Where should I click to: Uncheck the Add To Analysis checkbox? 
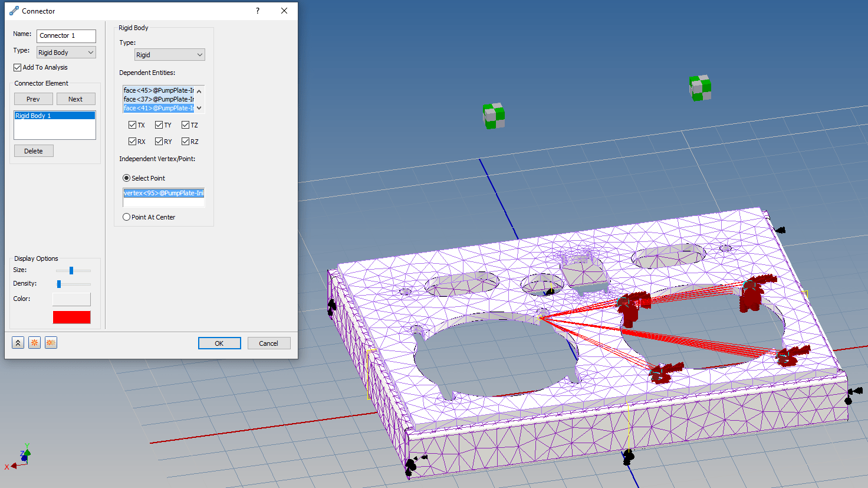tap(17, 67)
